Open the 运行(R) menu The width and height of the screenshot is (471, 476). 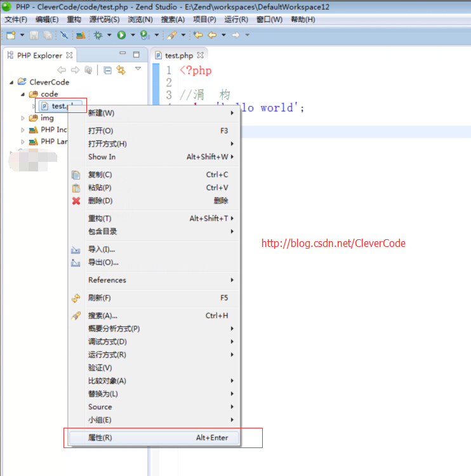pos(236,20)
